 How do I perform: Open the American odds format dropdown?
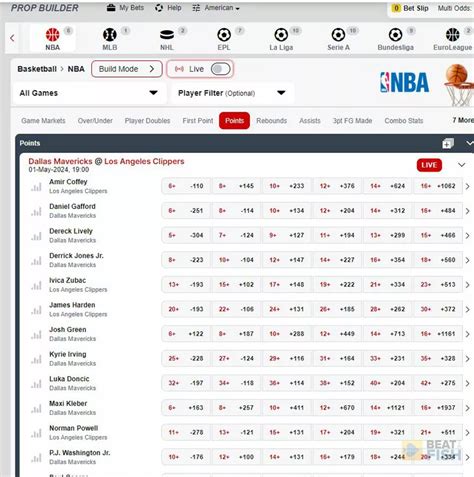click(x=216, y=8)
